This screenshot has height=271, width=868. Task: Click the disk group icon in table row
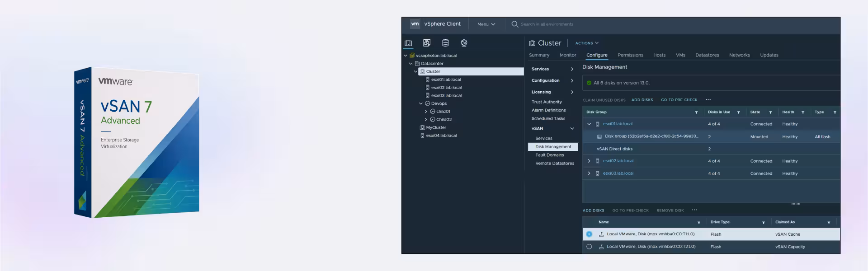[599, 136]
